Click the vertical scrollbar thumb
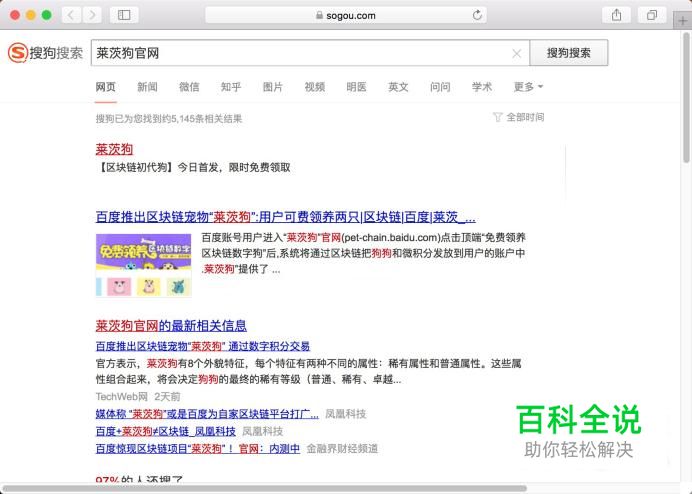 pos(686,97)
